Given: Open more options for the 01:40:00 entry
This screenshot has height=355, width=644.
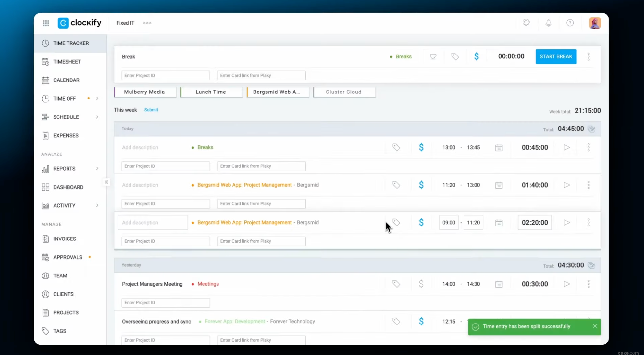Looking at the screenshot, I should (588, 185).
